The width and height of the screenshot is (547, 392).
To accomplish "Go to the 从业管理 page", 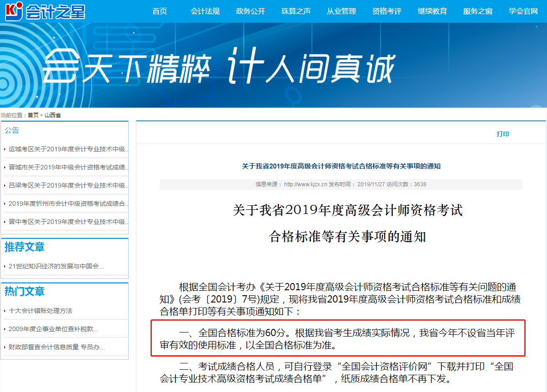I will 341,11.
